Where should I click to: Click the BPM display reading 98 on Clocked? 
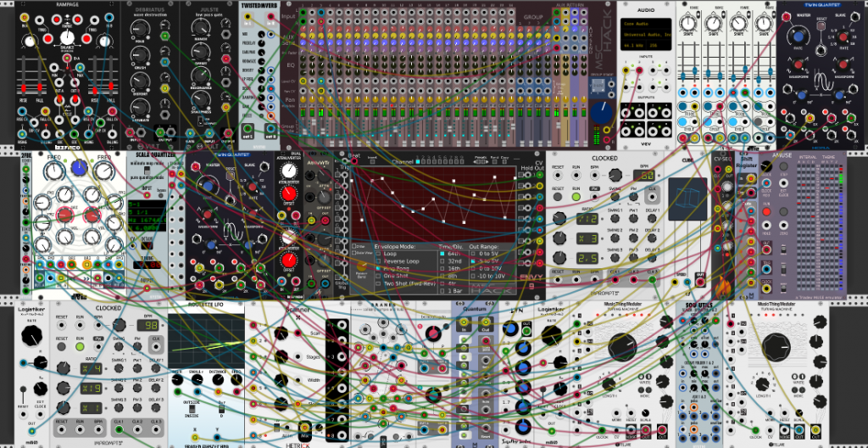[x=148, y=326]
